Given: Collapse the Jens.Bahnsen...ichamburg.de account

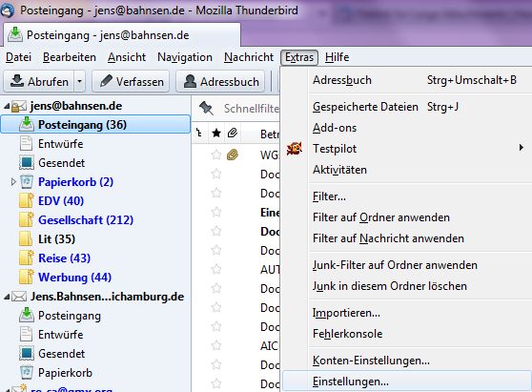Looking at the screenshot, I should pyautogui.click(x=7, y=297).
